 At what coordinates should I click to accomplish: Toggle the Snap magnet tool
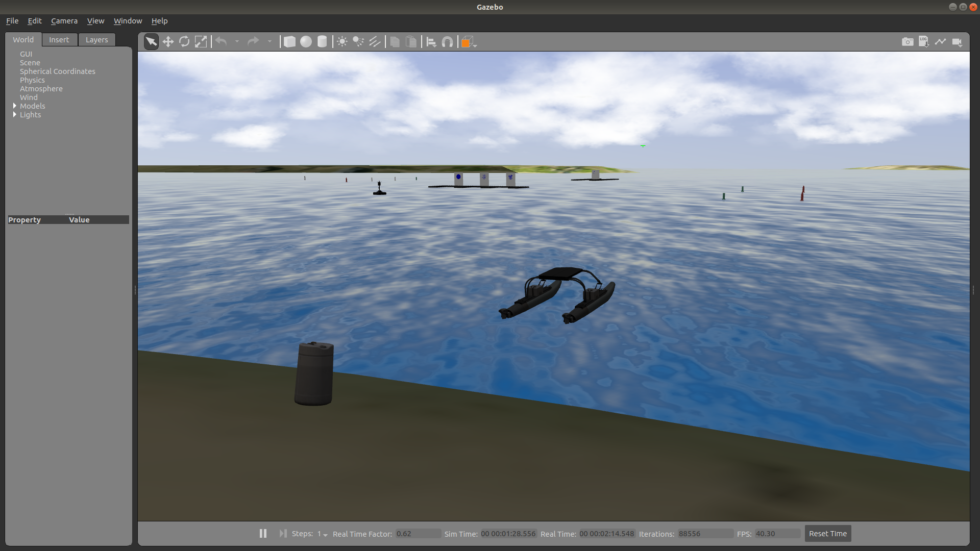[x=448, y=42]
